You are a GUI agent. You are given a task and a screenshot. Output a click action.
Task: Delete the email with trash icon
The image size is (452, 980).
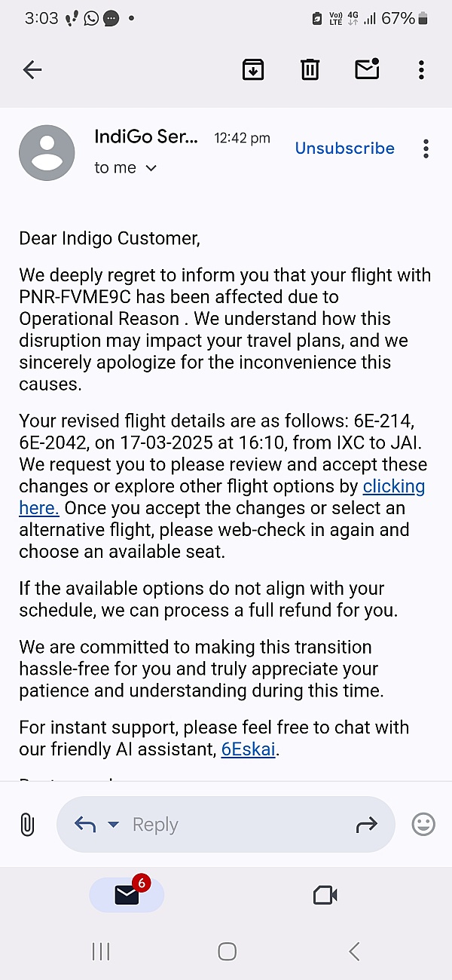click(310, 70)
